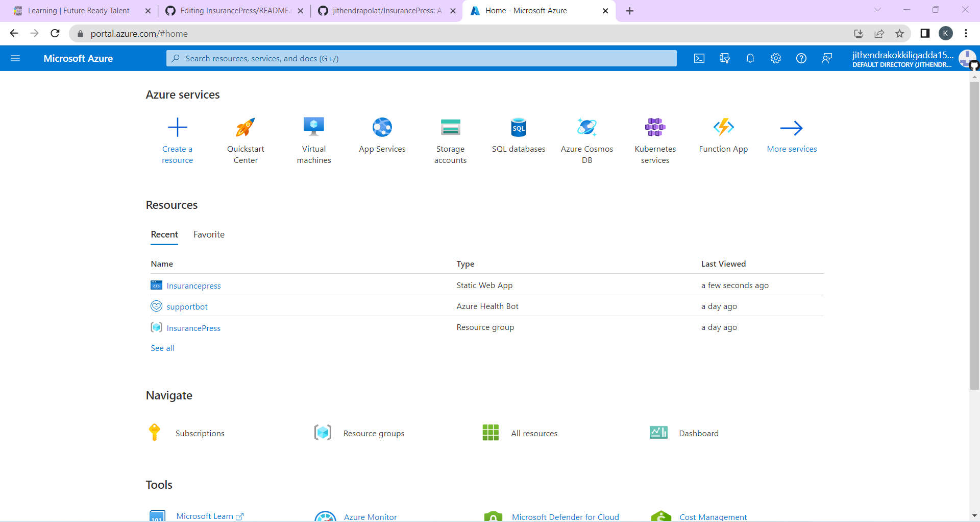Click Resource groups cube icon under Navigate
The width and height of the screenshot is (980, 522).
[x=323, y=433]
